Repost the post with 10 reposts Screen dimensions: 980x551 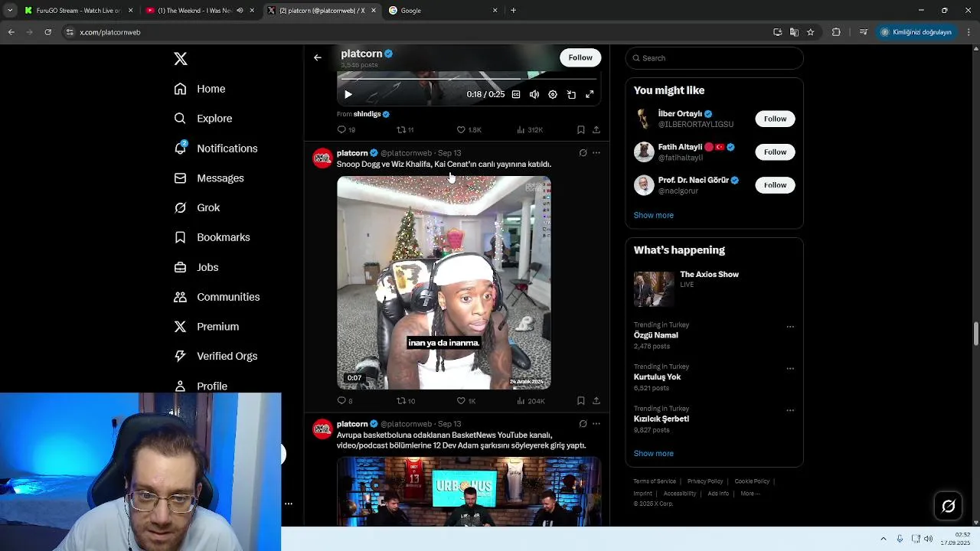pos(406,401)
